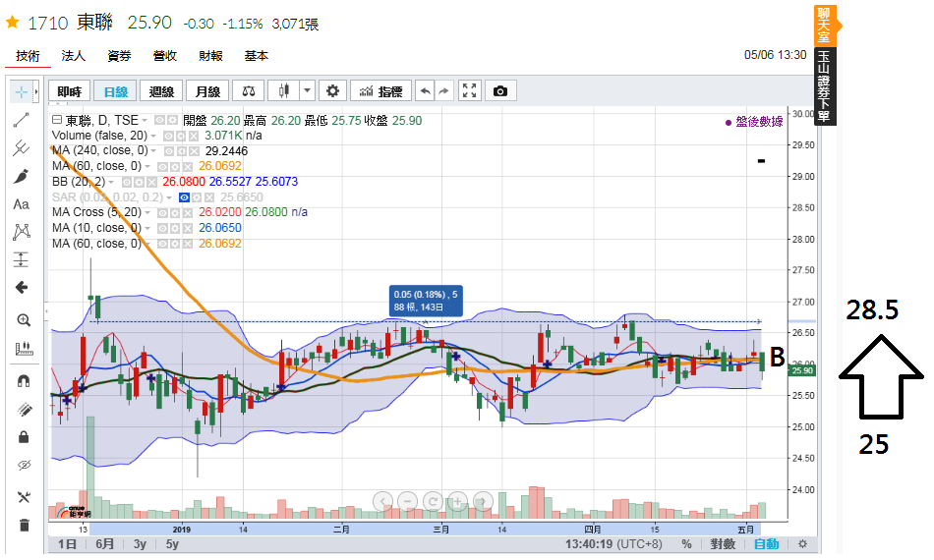
Task: Select the forecast and measurement tool
Action: (x=21, y=259)
